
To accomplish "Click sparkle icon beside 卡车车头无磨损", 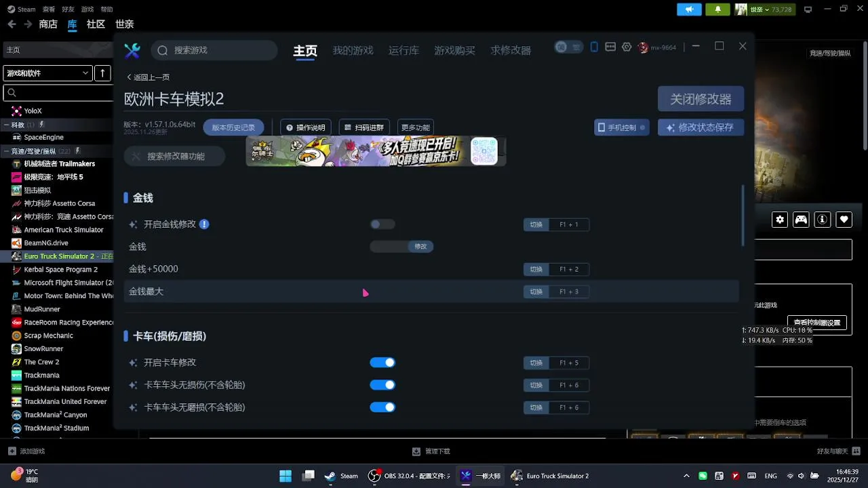I will click(x=134, y=407).
